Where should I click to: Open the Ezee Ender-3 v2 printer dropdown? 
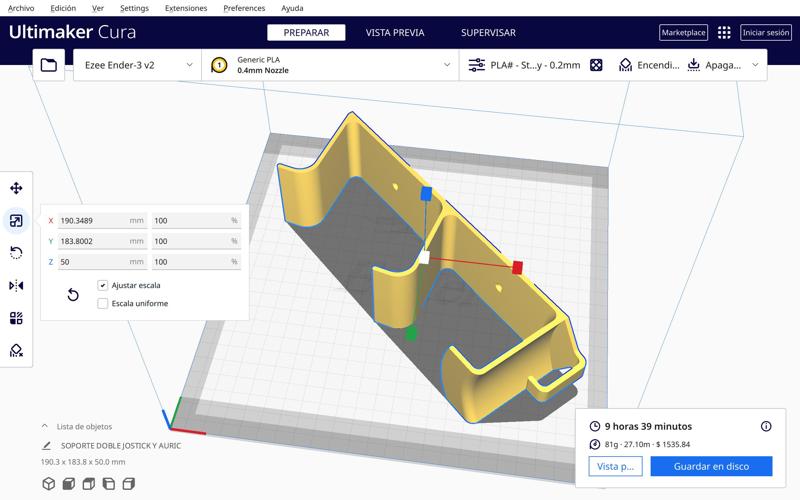coord(137,65)
